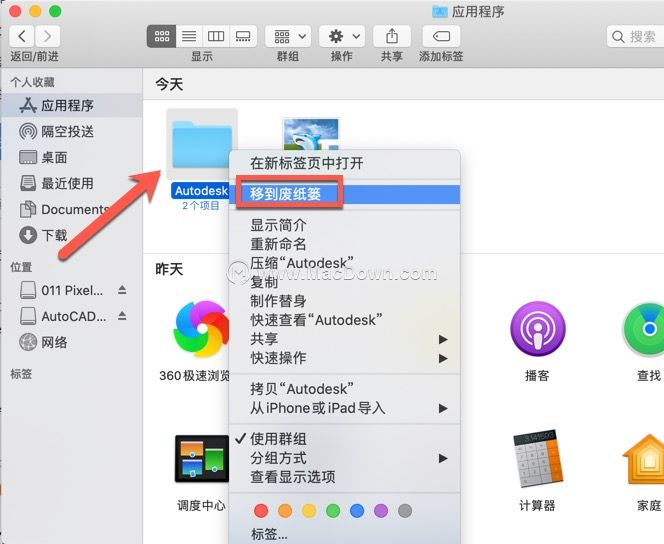This screenshot has width=664, height=544.
Task: Choose Tags… (标签…) menu item
Action: pos(344,534)
